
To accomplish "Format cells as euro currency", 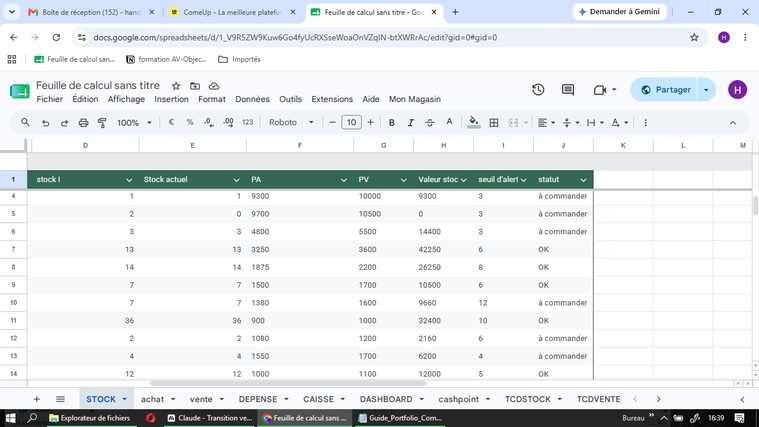I will tap(171, 122).
